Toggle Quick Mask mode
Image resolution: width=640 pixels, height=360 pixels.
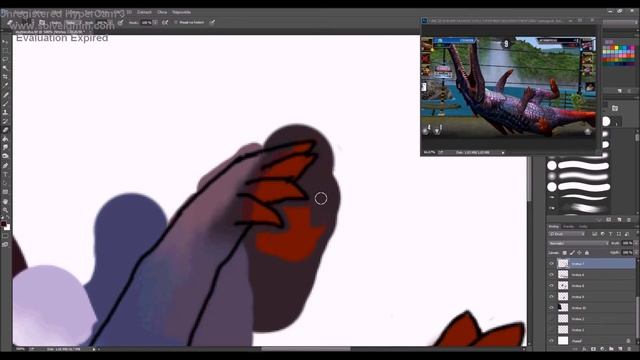click(5, 236)
